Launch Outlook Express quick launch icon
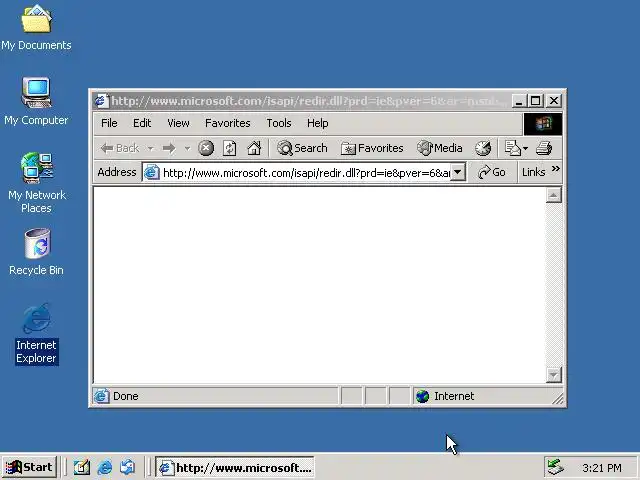 click(128, 467)
